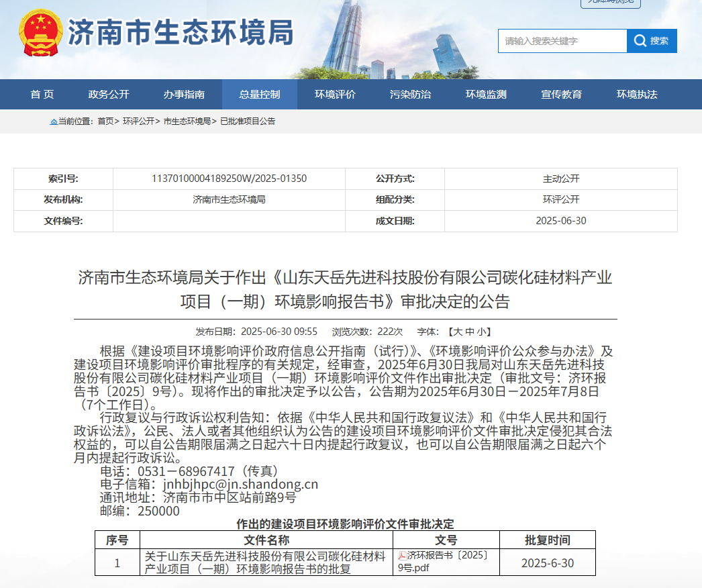Focus the search keyword input field

(562, 41)
